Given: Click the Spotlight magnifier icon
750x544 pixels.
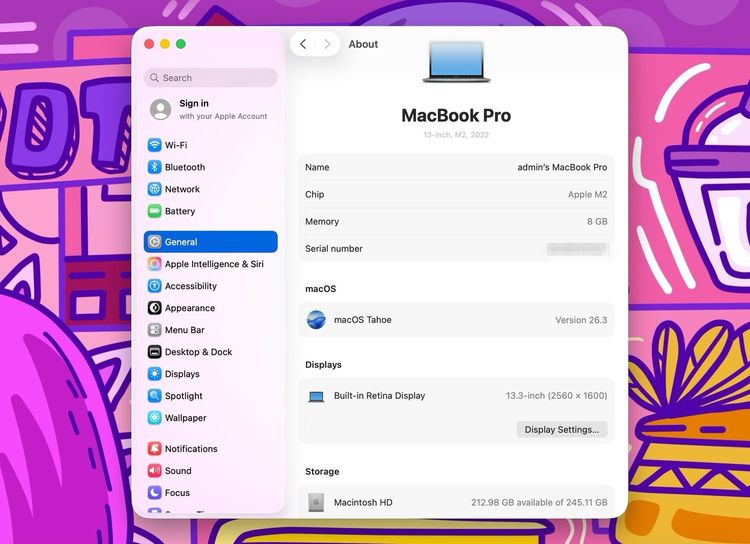Looking at the screenshot, I should (x=154, y=396).
